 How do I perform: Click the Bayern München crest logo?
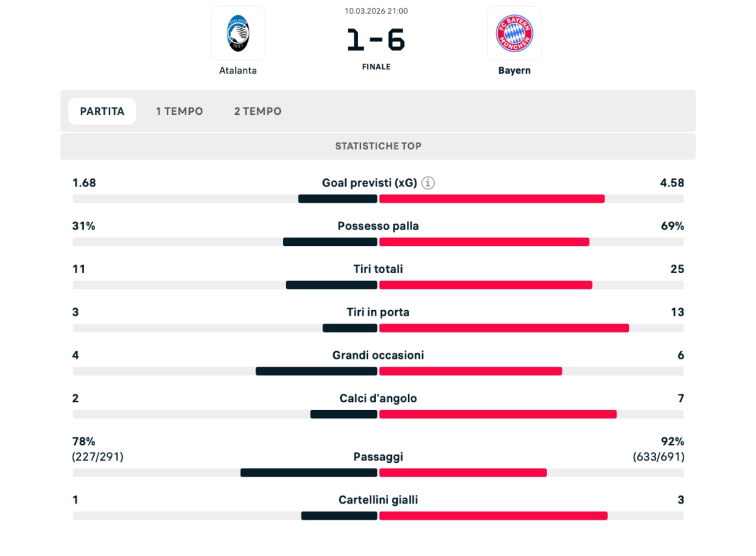tap(514, 33)
